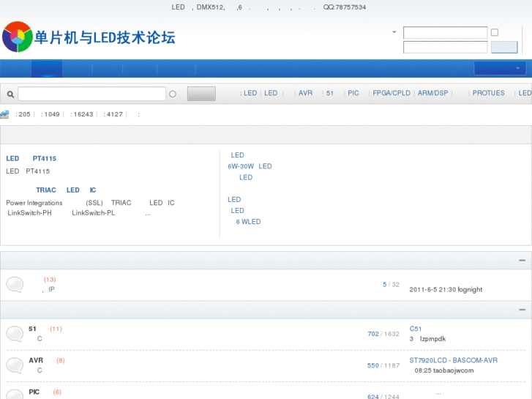Screen dimensions: 532x399
Task: Open the 6 WLED link
Action: [x=248, y=222]
